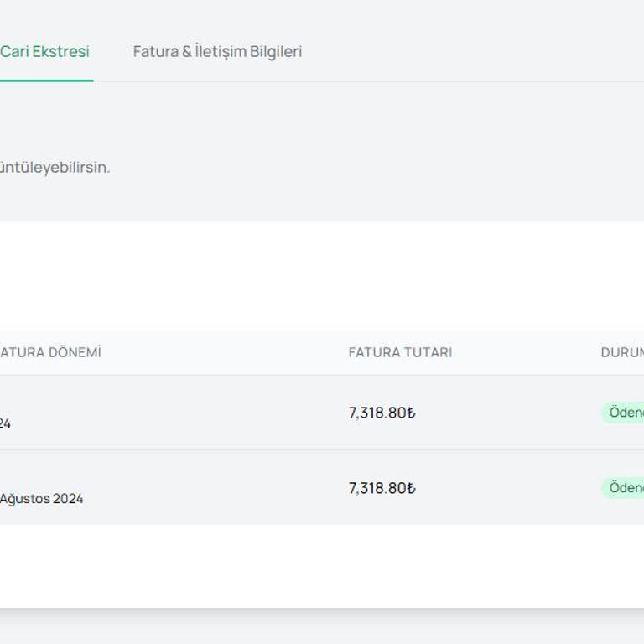Select the second row's 7,318.80₺ amount

pos(382,488)
